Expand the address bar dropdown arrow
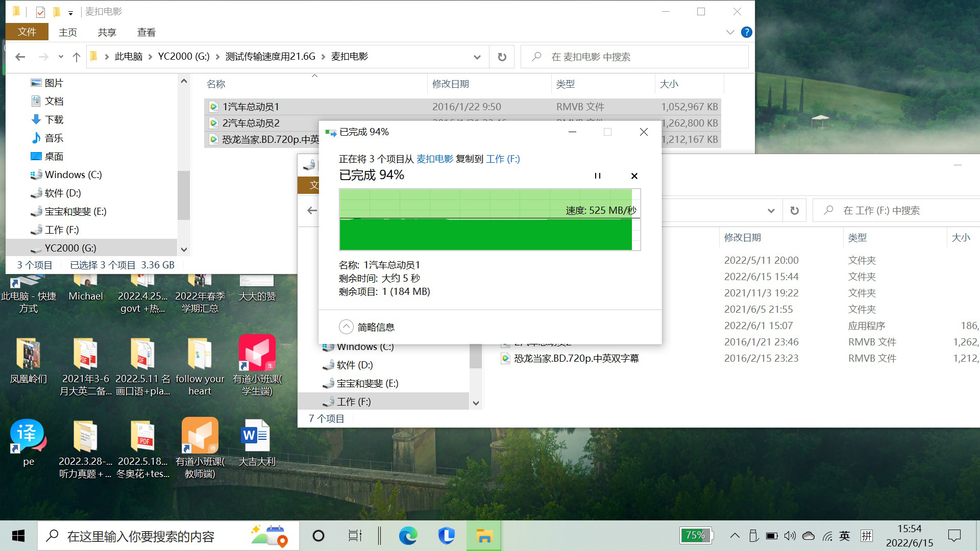 tap(478, 57)
